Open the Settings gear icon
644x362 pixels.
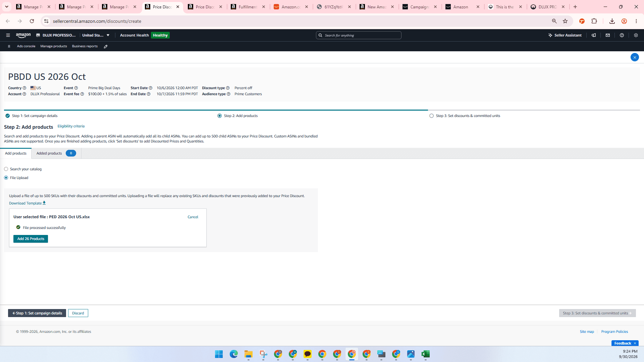[636, 35]
